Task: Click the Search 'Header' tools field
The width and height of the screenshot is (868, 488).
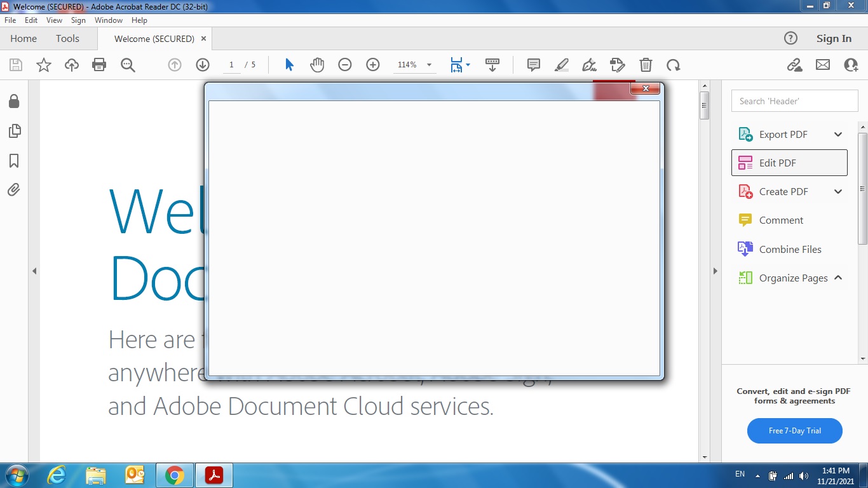Action: [795, 101]
